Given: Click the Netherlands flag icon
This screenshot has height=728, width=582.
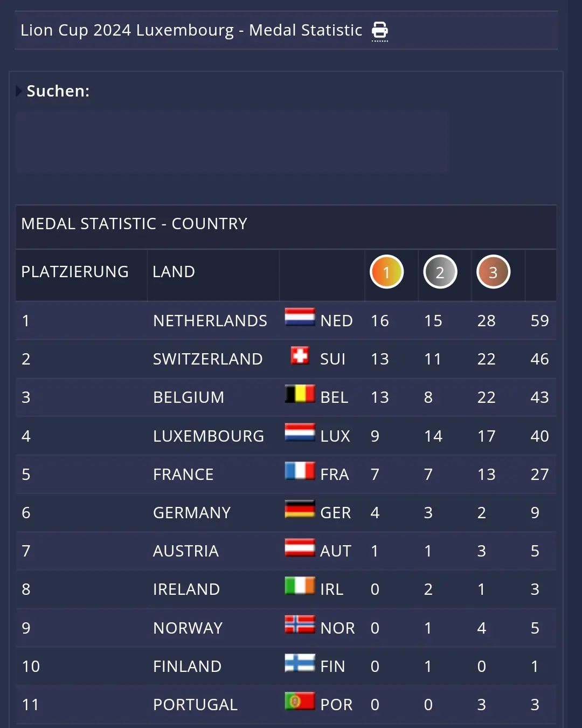Looking at the screenshot, I should (300, 318).
